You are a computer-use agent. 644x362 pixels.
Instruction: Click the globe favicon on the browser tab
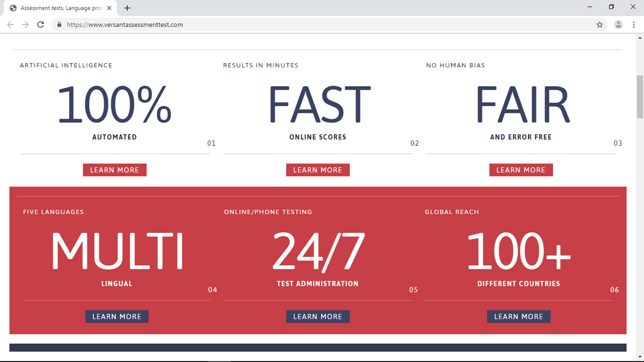tap(13, 8)
